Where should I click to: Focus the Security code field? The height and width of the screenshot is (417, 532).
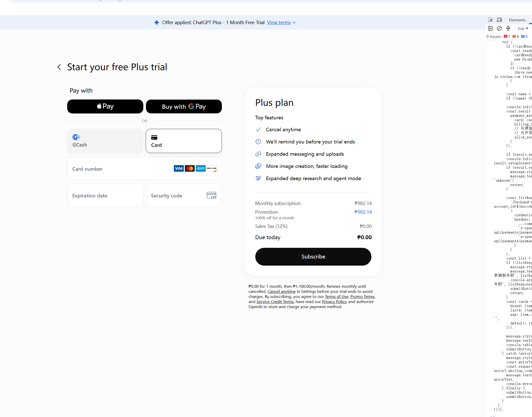[x=184, y=195]
